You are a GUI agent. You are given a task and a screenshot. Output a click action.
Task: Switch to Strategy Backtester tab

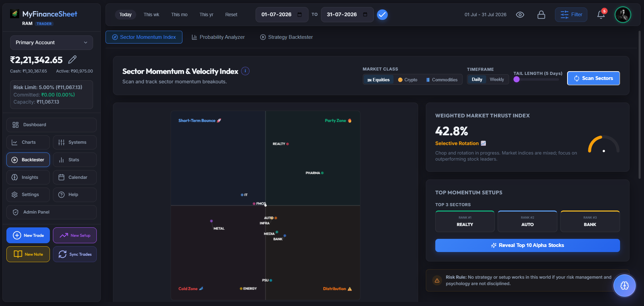click(286, 37)
